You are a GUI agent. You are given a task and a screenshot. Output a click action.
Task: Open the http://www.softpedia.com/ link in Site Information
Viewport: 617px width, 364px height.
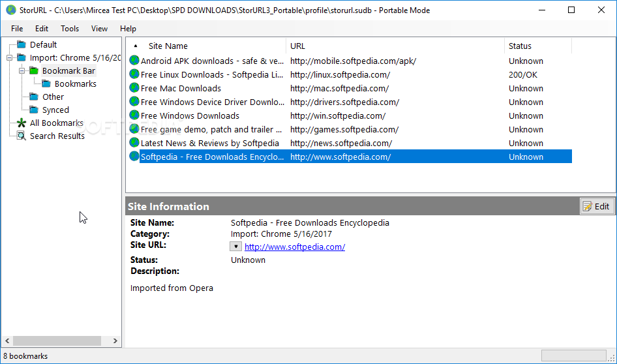(x=295, y=247)
